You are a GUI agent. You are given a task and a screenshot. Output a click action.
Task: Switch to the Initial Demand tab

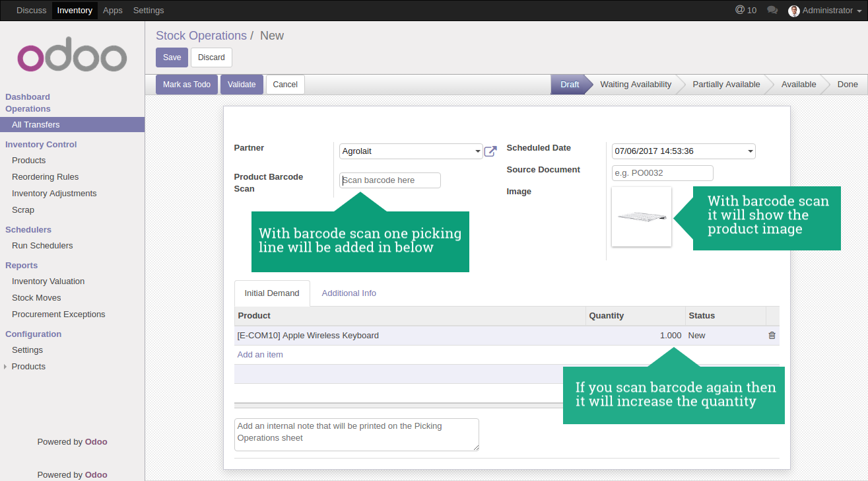point(272,293)
